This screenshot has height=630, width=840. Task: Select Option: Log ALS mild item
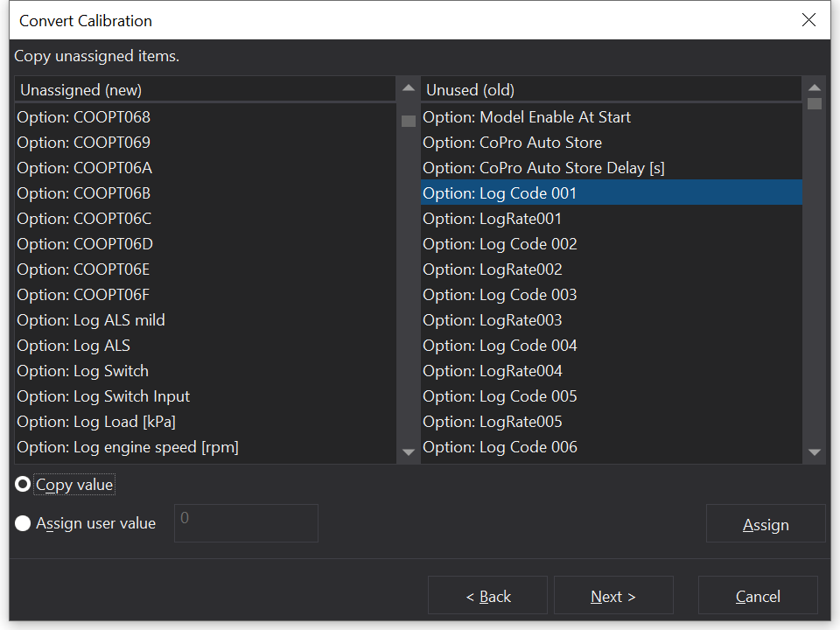(x=91, y=320)
